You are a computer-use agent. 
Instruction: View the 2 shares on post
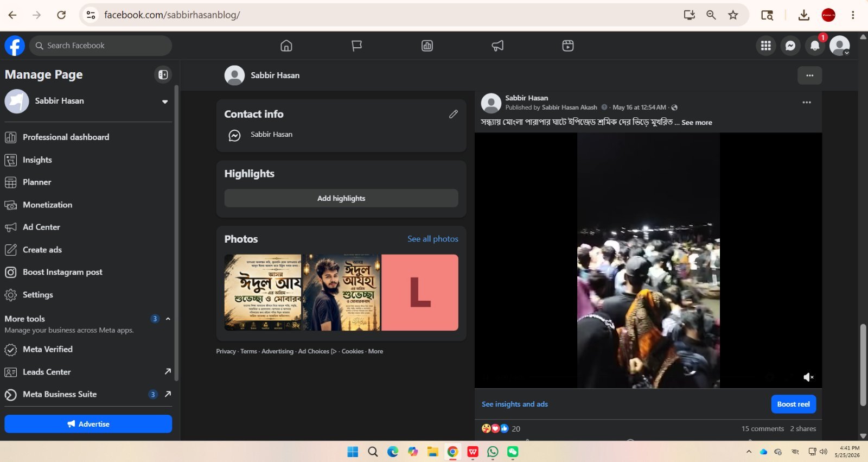[x=803, y=429]
